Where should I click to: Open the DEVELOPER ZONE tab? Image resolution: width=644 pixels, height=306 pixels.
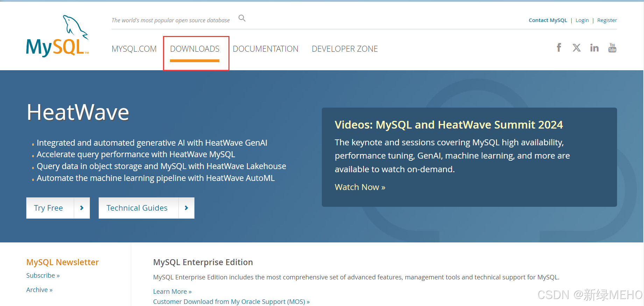click(345, 49)
